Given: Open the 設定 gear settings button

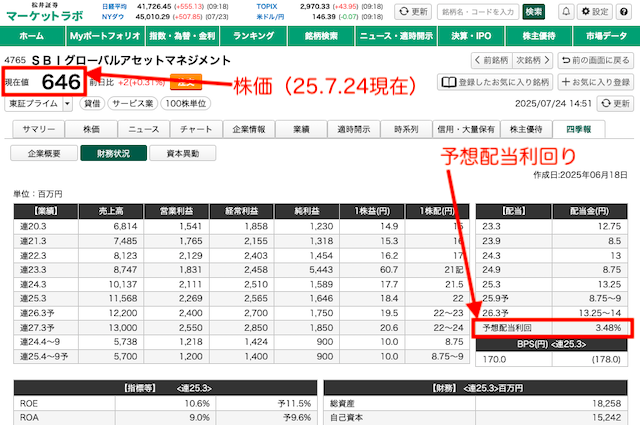Looking at the screenshot, I should tap(595, 11).
